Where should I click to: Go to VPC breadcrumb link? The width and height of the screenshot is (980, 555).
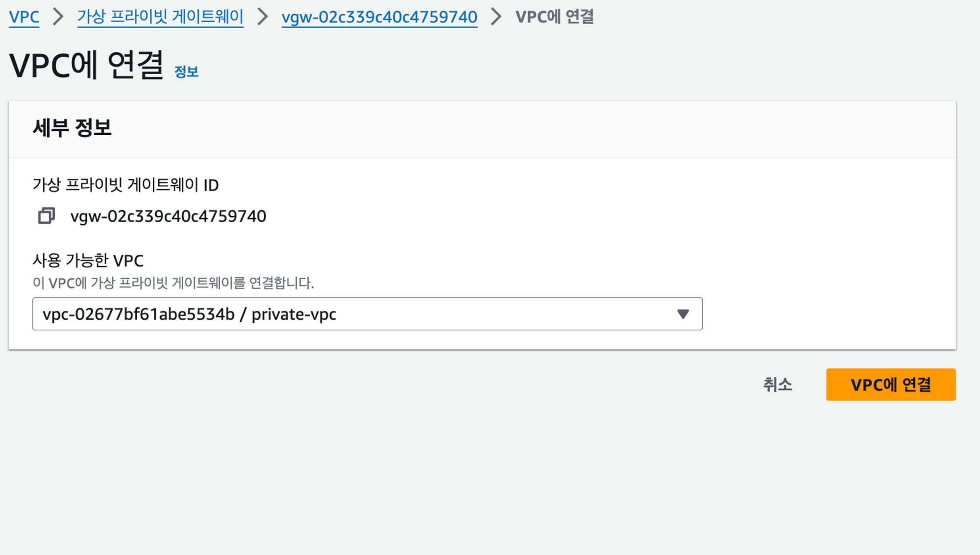(24, 17)
